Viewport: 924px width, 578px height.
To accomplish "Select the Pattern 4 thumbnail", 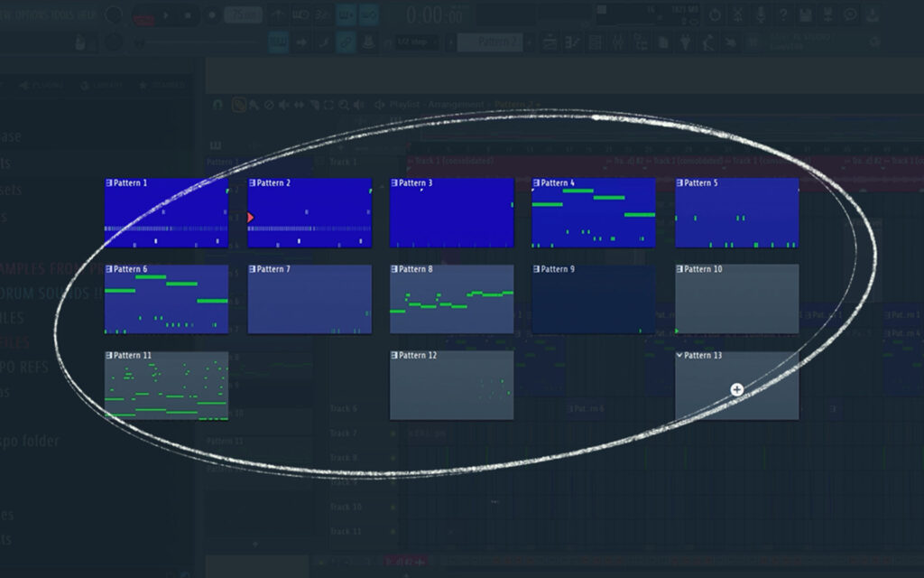I will point(593,212).
